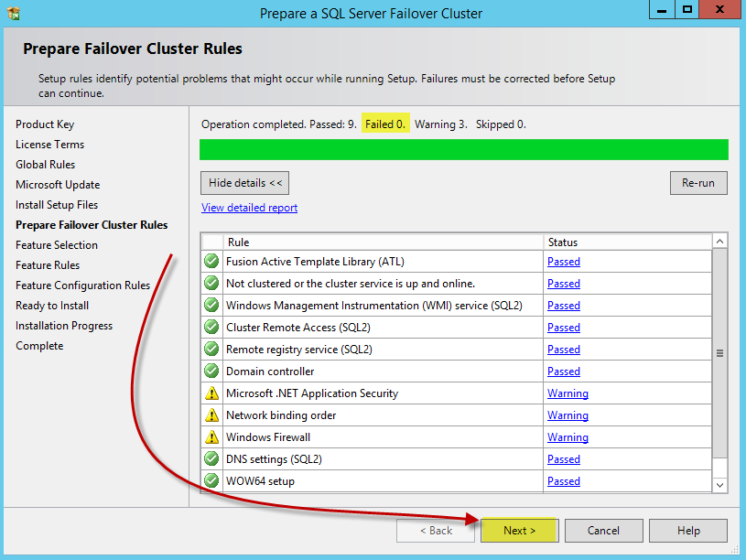746x560 pixels.
Task: Open Warning status for Network binding order
Action: pyautogui.click(x=568, y=415)
